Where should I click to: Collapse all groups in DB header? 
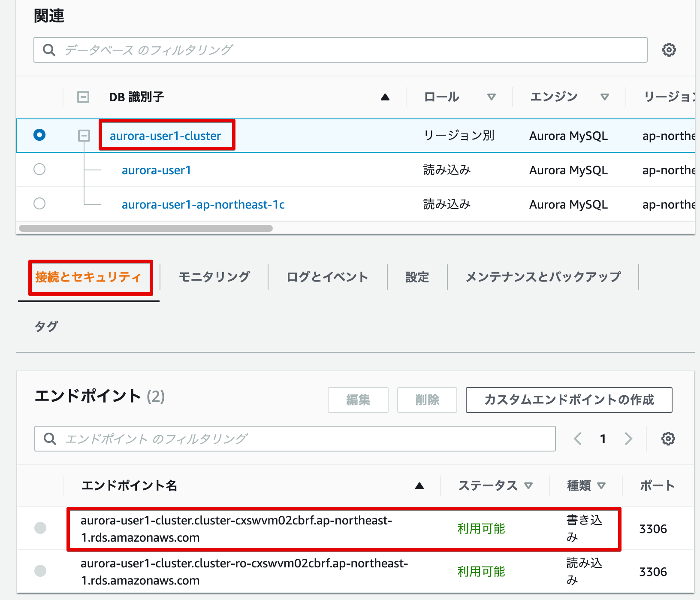(83, 97)
